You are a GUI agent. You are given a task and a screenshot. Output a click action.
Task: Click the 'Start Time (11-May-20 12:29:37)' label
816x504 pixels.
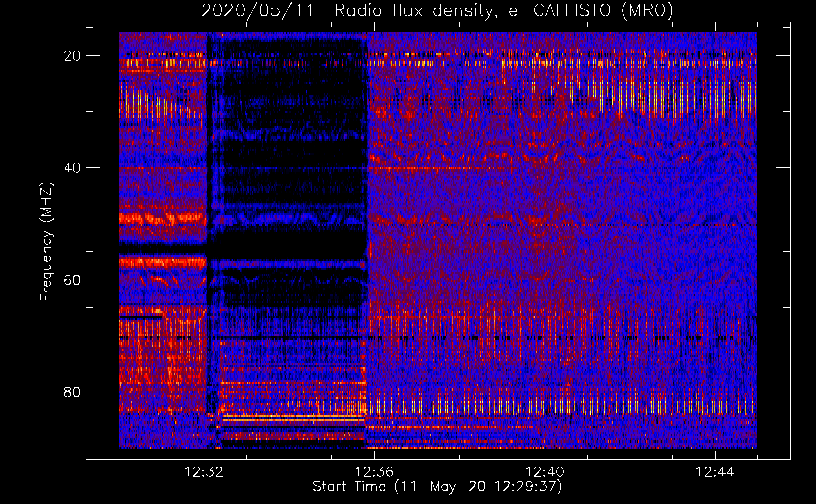[x=437, y=487]
